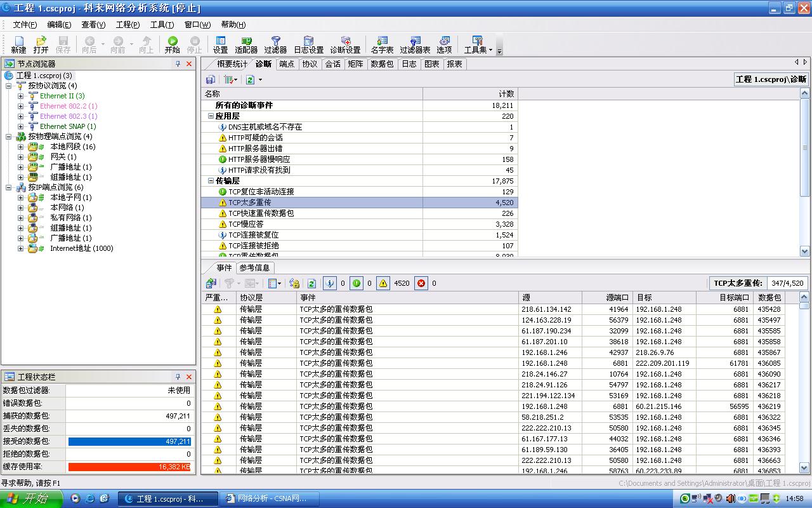This screenshot has height=508, width=812.
Task: Click the Windows 开始 Start button
Action: [30, 498]
